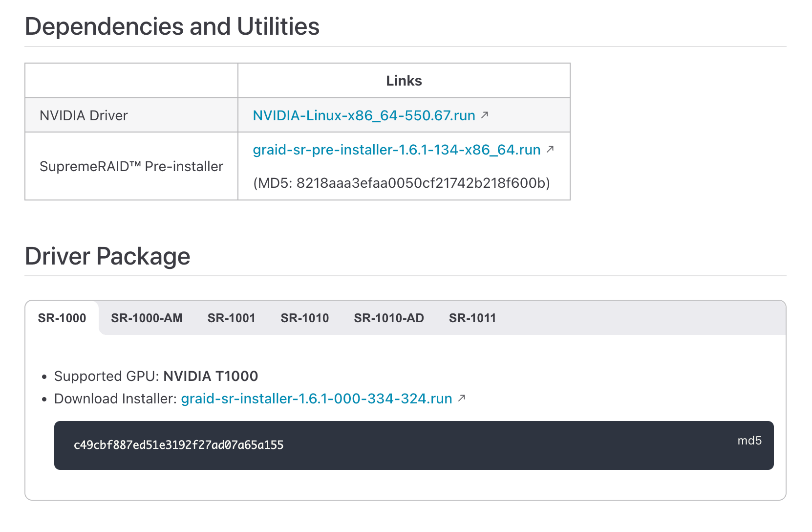
Task: Show the SR-1011 driver package tab
Action: [x=472, y=318]
